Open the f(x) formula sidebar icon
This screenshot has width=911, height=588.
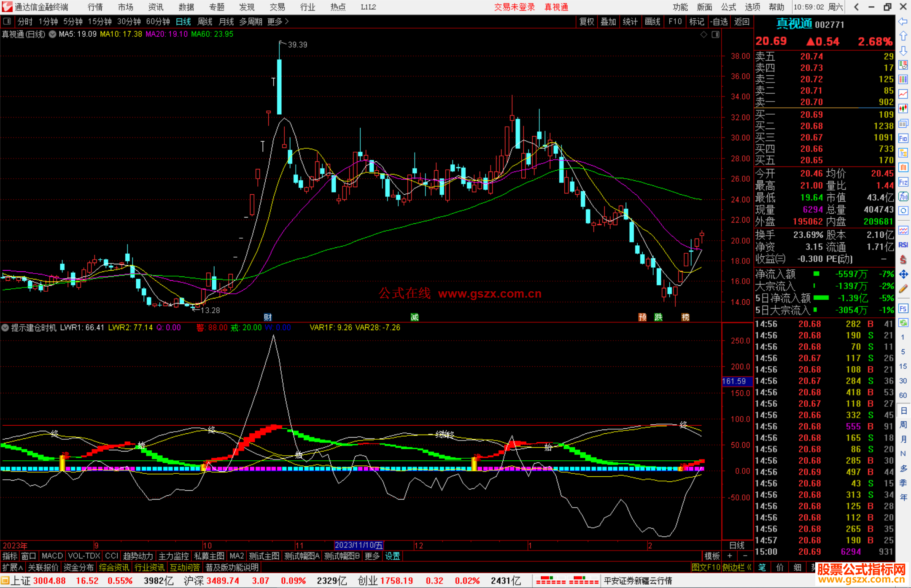(x=903, y=196)
